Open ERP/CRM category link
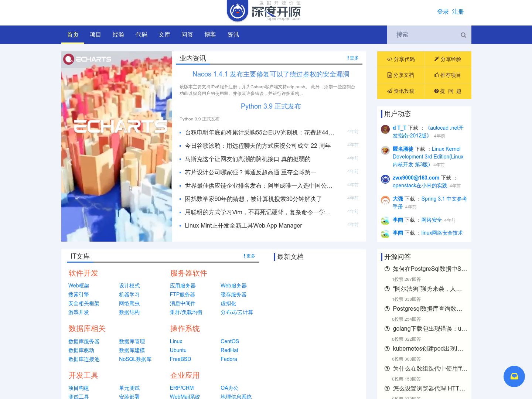This screenshot has height=399, width=532. [x=182, y=388]
